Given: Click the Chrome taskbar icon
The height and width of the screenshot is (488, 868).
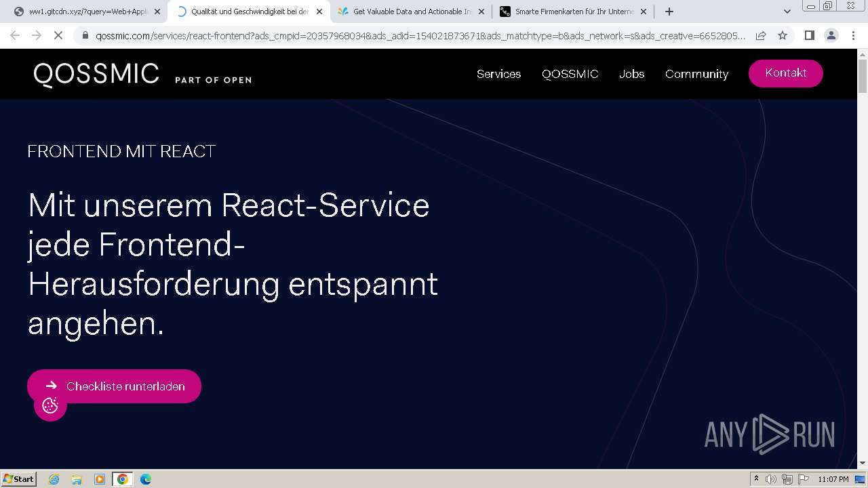Looking at the screenshot, I should coord(123,479).
